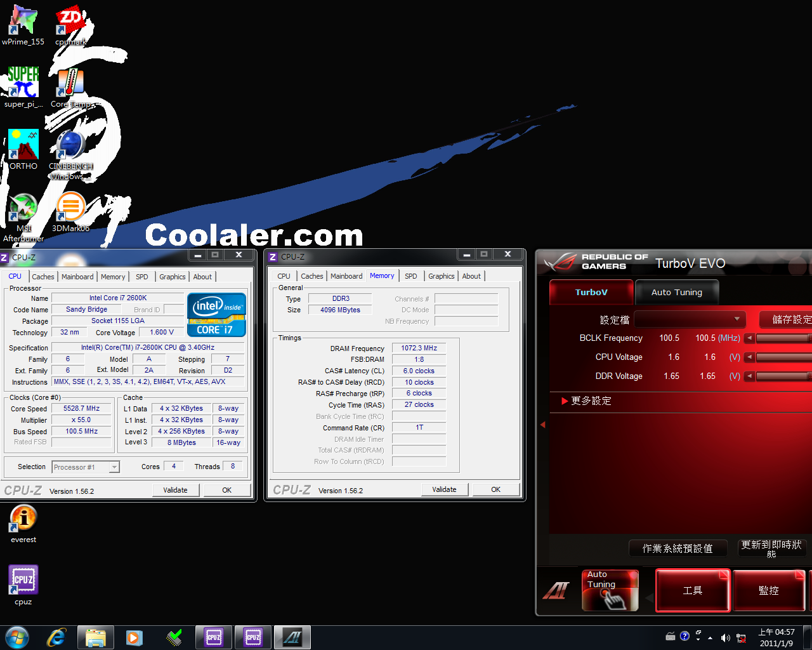
Task: Switch to the Auto Tuning tab
Action: point(677,293)
